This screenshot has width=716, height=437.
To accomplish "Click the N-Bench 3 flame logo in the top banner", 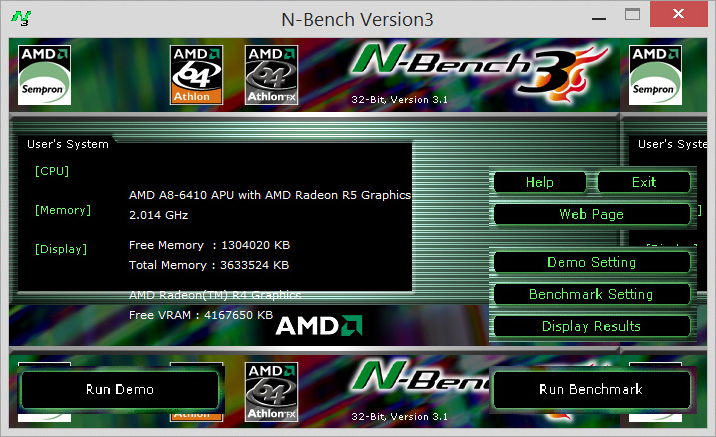I will (x=479, y=71).
